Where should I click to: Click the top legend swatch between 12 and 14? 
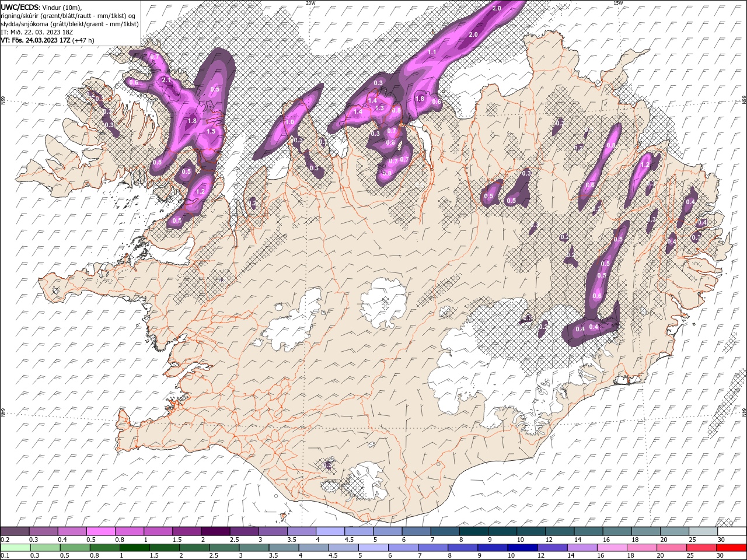click(560, 531)
